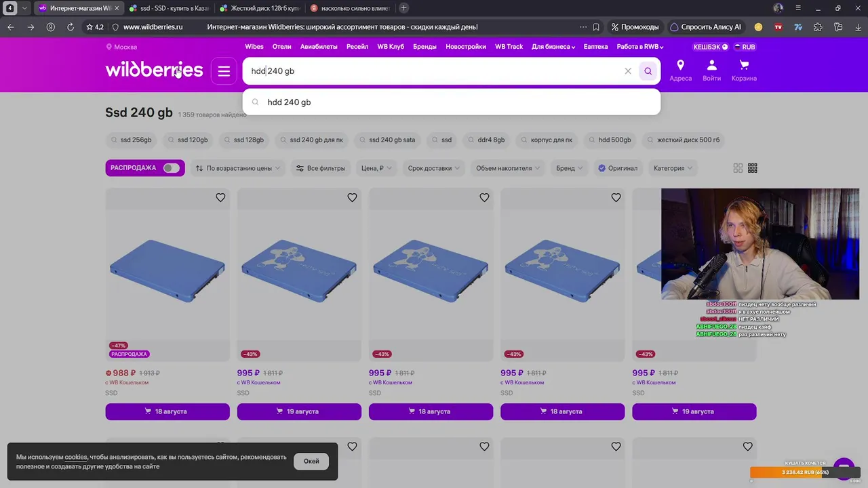Go back in browser history
This screenshot has width=868, height=488.
pyautogui.click(x=11, y=27)
